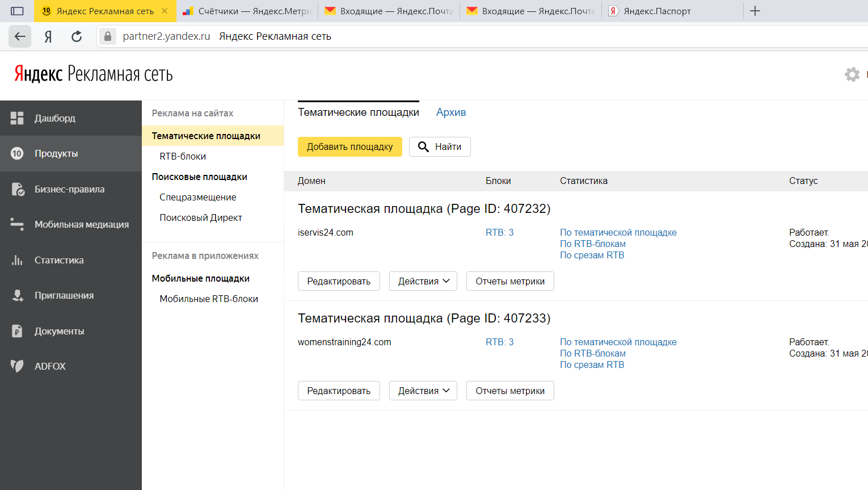
Task: Open settings gear icon in header
Action: [x=852, y=74]
